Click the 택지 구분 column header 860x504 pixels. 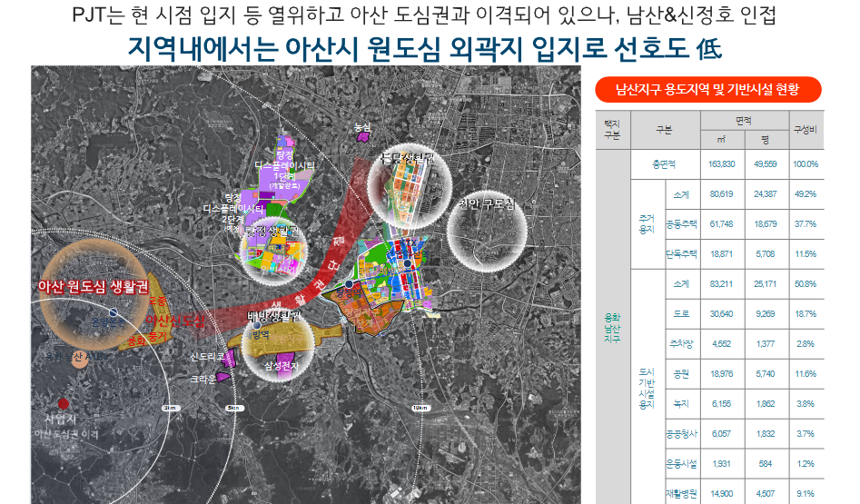612,130
